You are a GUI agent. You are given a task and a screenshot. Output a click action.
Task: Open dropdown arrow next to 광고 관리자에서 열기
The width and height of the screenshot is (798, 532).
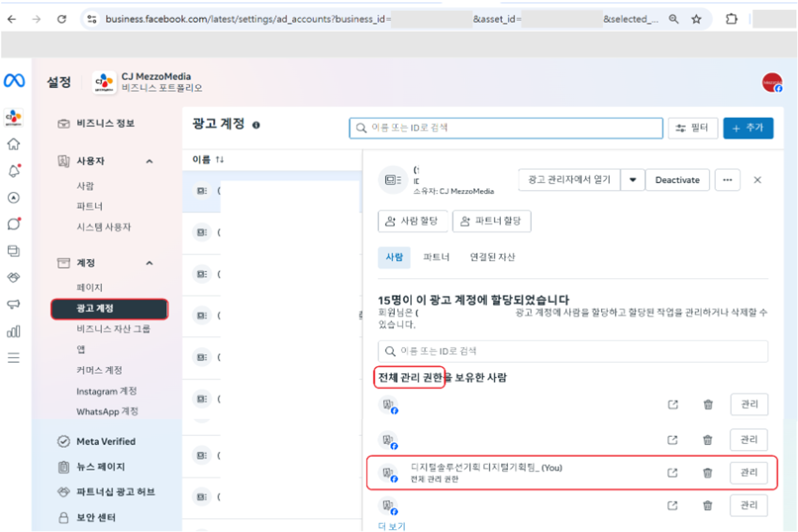(633, 180)
